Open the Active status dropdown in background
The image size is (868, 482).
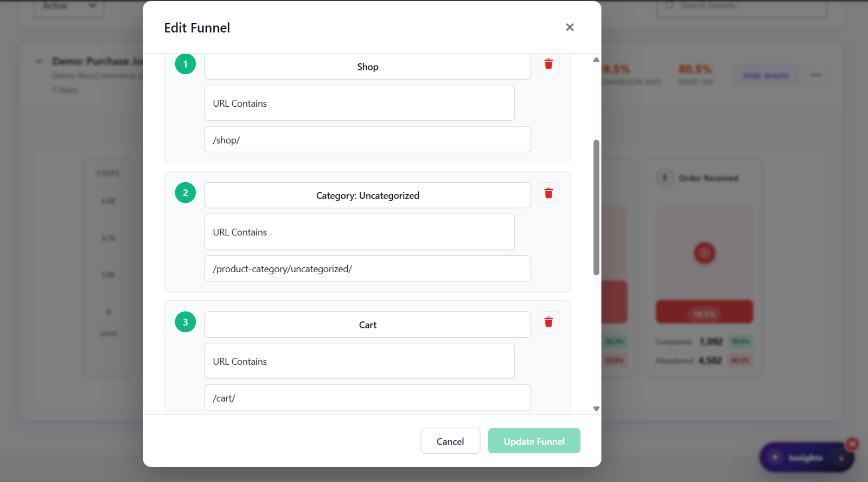click(69, 8)
